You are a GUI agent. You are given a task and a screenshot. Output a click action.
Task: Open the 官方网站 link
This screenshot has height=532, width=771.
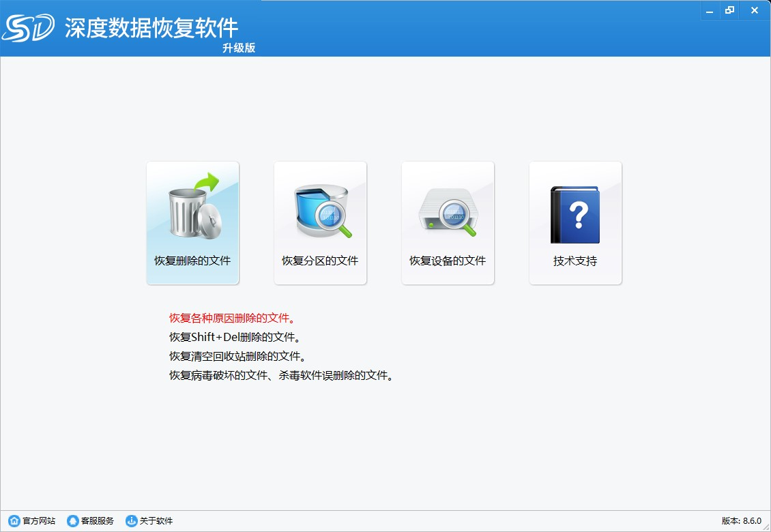tap(39, 520)
